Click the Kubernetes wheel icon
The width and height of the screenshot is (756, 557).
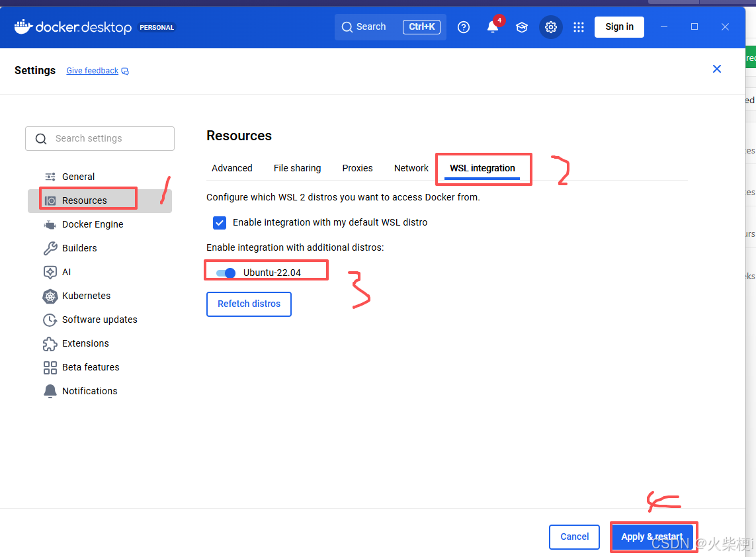pos(50,296)
